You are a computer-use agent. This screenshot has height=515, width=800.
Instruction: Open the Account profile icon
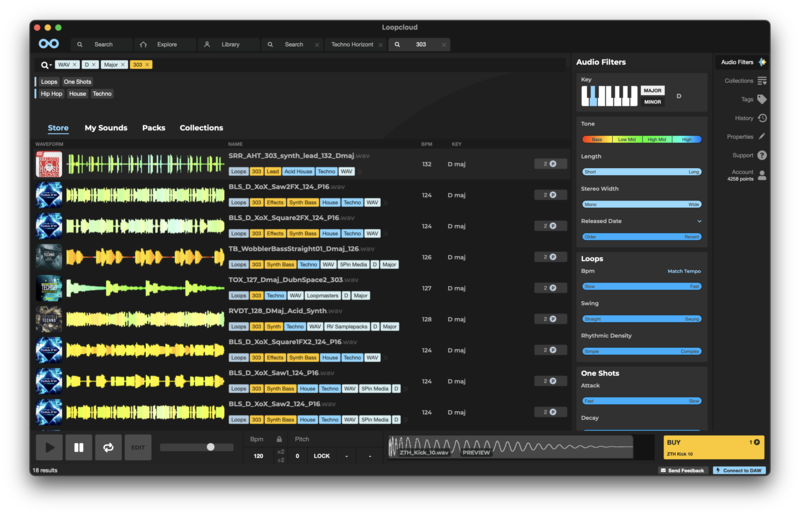(x=762, y=175)
